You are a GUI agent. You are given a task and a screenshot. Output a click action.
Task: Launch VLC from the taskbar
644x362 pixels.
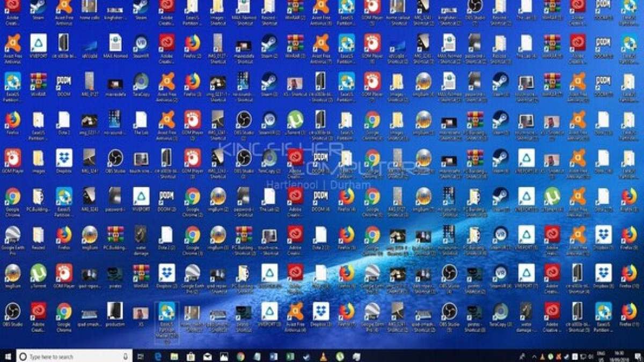coord(323,356)
